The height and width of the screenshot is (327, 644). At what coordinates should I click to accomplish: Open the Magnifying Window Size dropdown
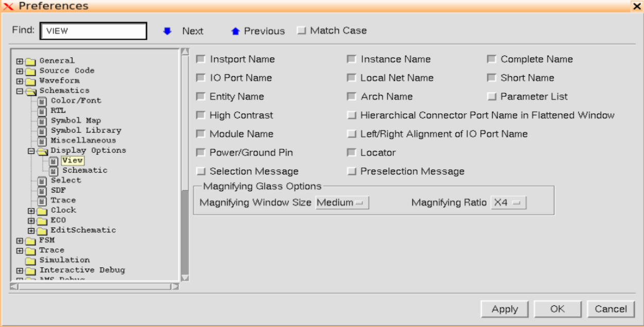click(x=342, y=202)
